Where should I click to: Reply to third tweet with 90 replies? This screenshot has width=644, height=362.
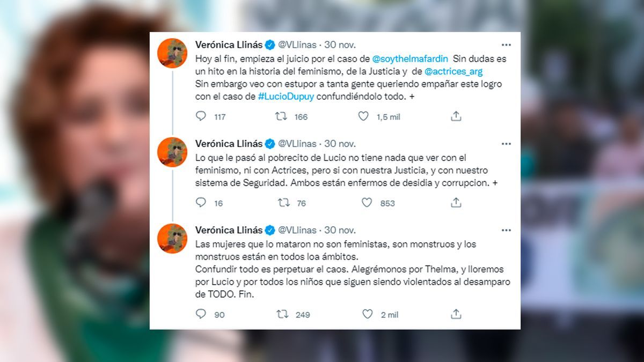[201, 314]
